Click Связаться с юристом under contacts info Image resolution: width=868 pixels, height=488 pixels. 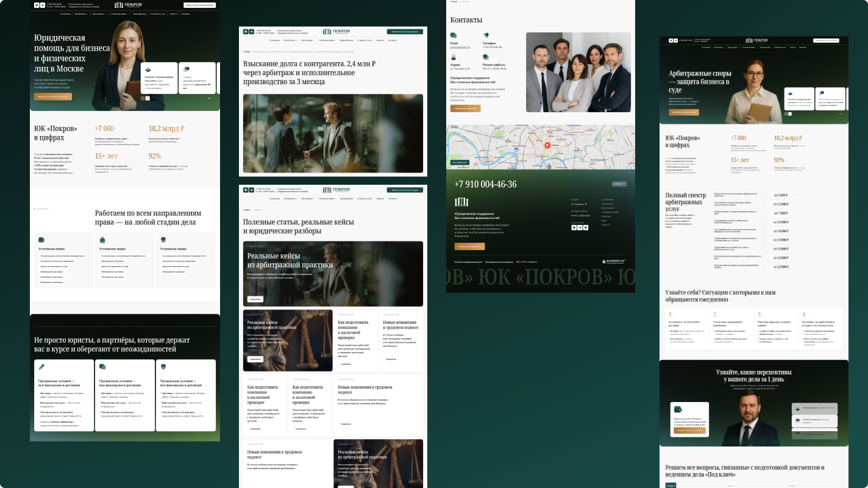point(465,109)
